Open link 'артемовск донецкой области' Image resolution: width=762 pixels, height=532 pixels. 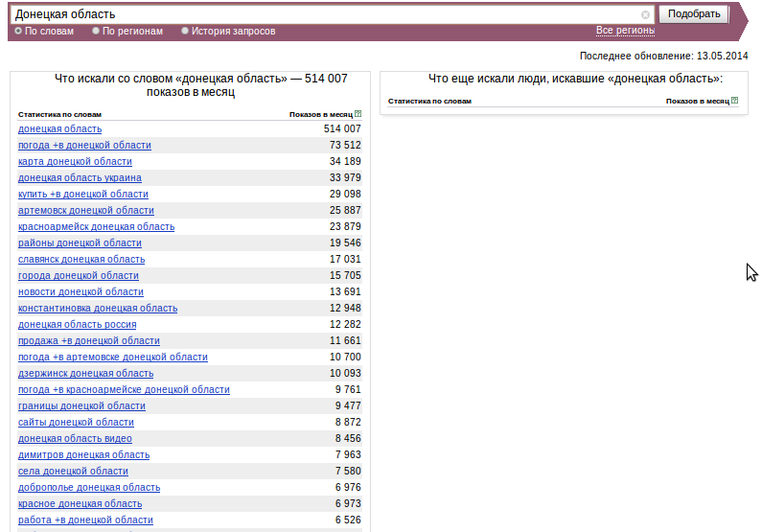pyautogui.click(x=86, y=210)
